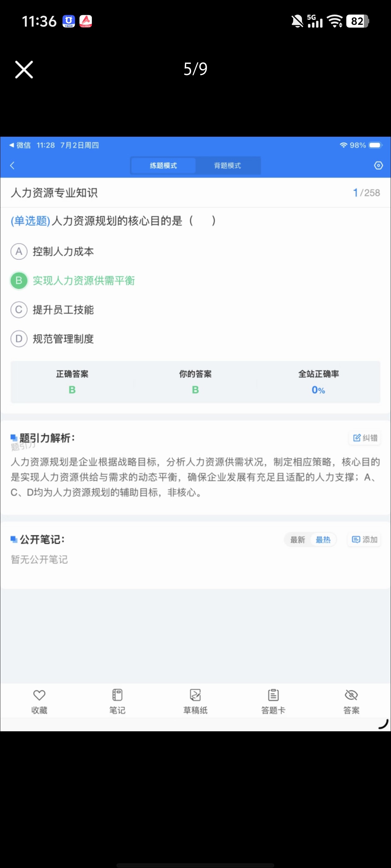Click the 添加 note button

(364, 539)
